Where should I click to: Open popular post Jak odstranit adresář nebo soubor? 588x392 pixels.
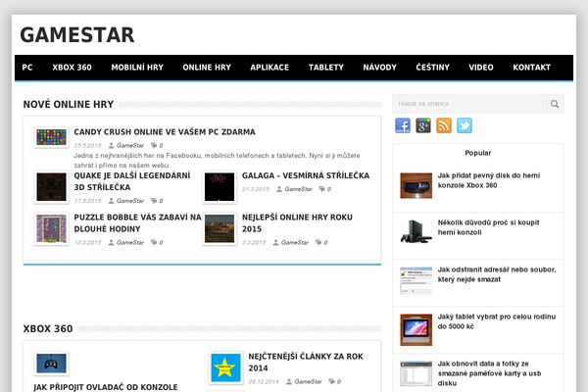click(x=497, y=274)
